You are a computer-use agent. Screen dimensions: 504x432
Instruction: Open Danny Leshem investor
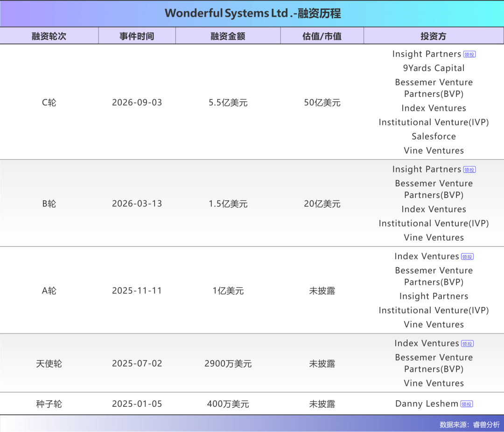(x=427, y=404)
